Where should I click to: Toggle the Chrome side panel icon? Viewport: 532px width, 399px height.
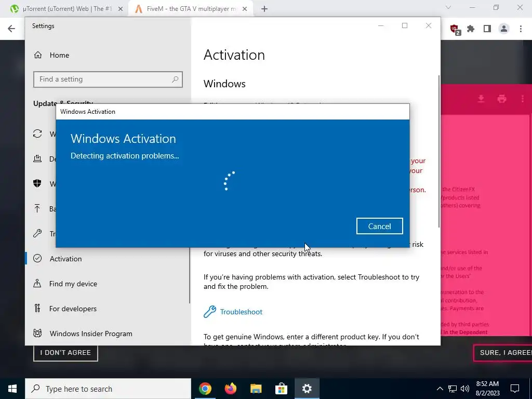tap(487, 29)
